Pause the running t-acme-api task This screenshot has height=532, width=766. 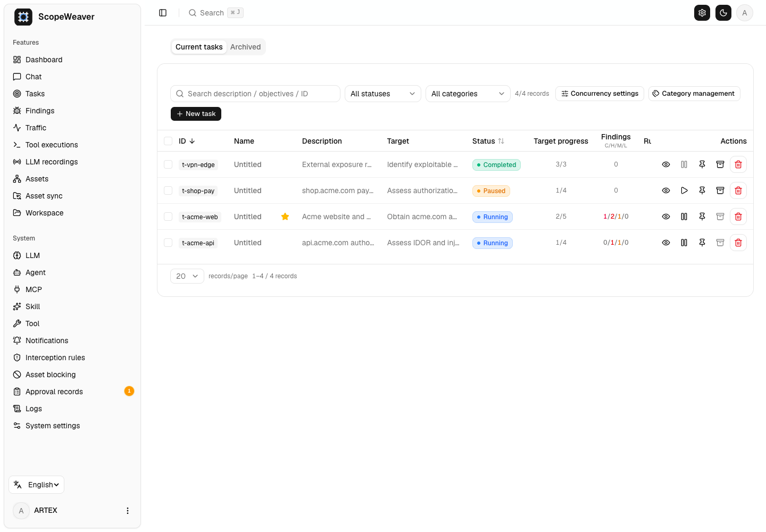pyautogui.click(x=684, y=243)
